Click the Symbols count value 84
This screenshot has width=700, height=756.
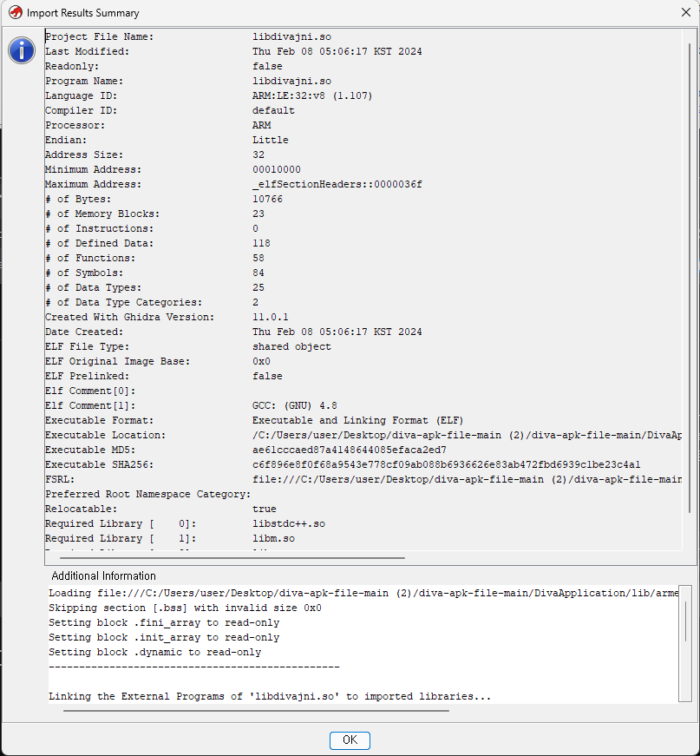258,273
